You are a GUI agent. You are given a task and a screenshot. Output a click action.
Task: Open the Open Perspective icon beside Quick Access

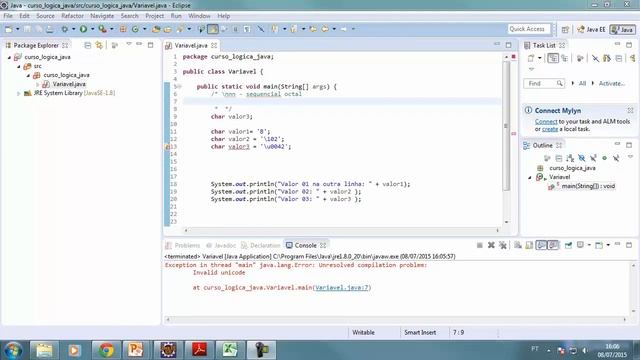coord(565,29)
